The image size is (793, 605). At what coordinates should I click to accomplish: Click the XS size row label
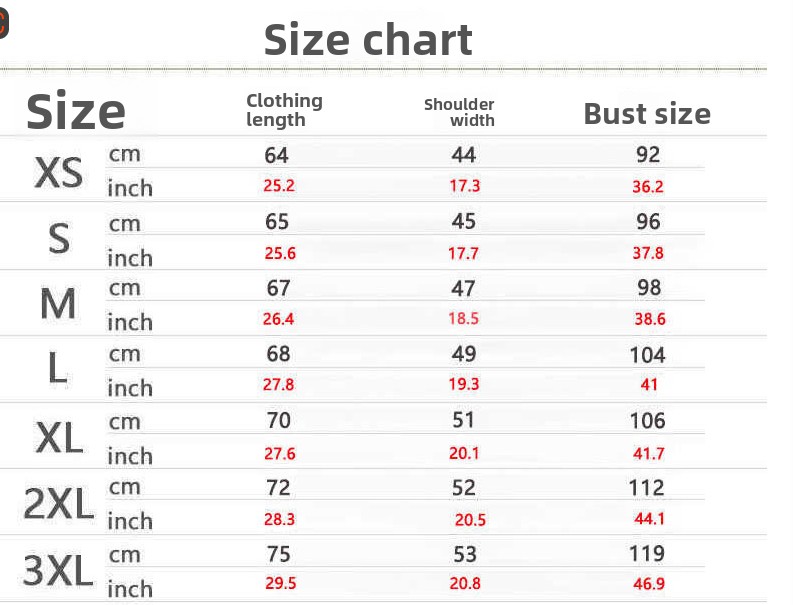point(59,173)
